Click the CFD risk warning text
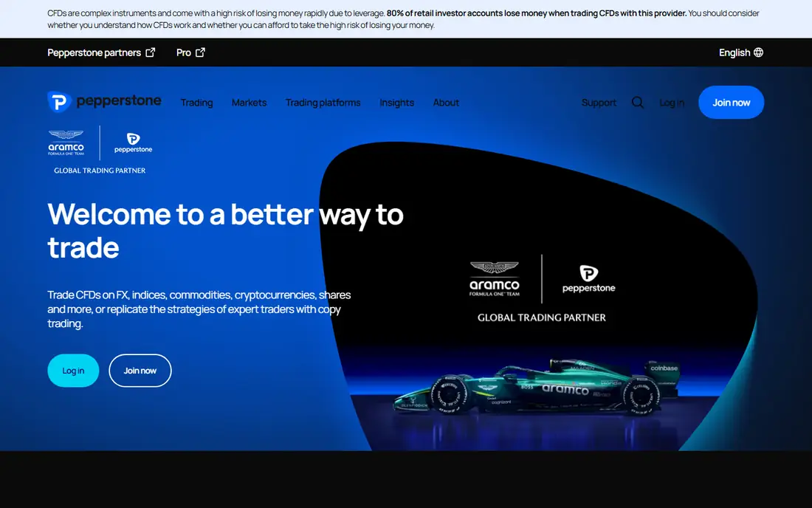Viewport: 812px width, 508px height. tap(403, 19)
